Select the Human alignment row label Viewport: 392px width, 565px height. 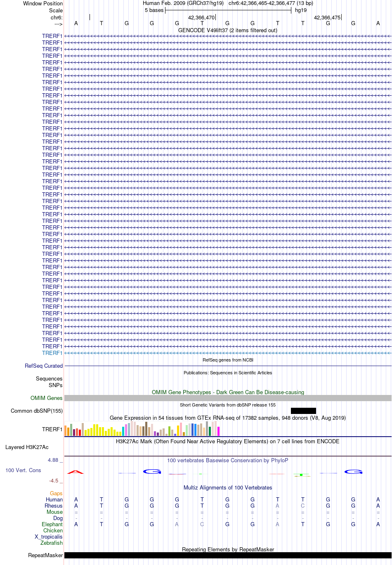pyautogui.click(x=54, y=499)
